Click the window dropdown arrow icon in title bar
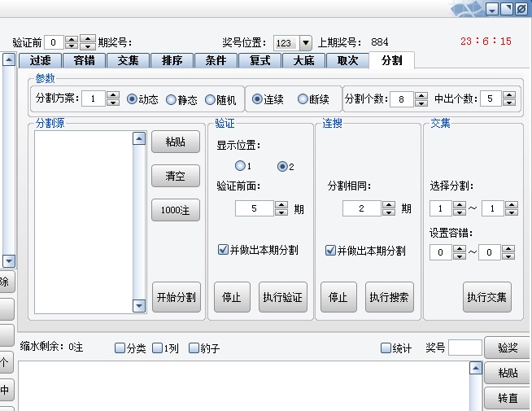This screenshot has width=532, height=411. click(x=493, y=8)
